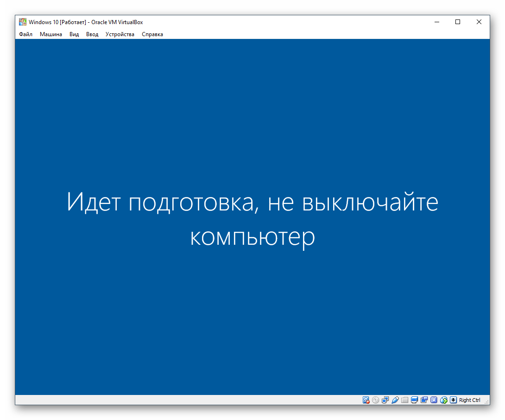Click the video capture indicator icon
This screenshot has height=420, width=505.
click(424, 400)
